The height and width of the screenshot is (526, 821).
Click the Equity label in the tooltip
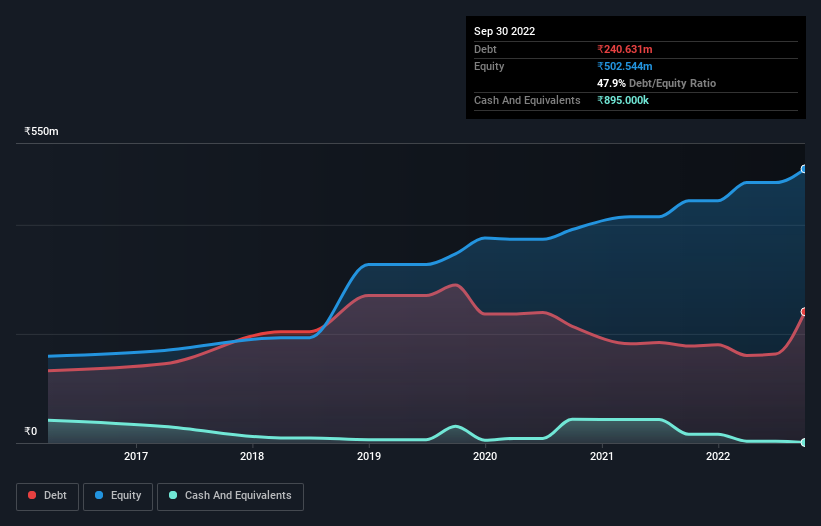point(489,66)
